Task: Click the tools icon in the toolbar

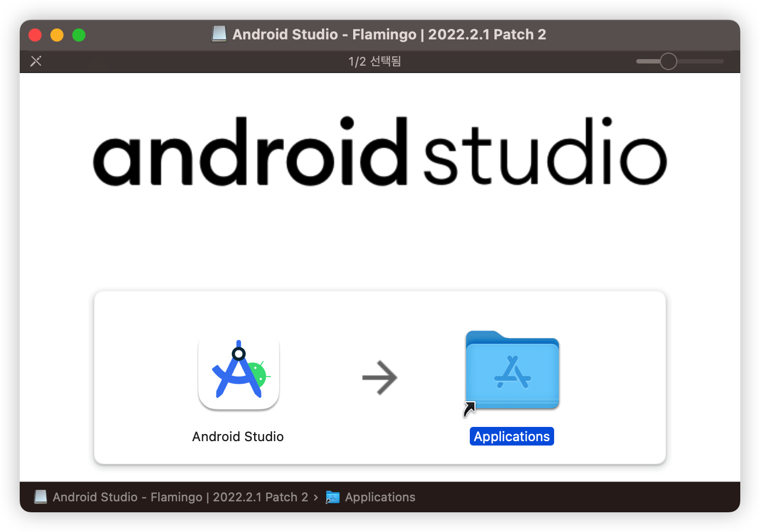Action: (36, 61)
